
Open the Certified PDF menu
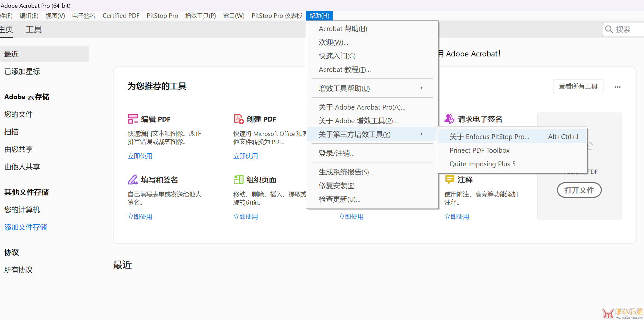121,16
